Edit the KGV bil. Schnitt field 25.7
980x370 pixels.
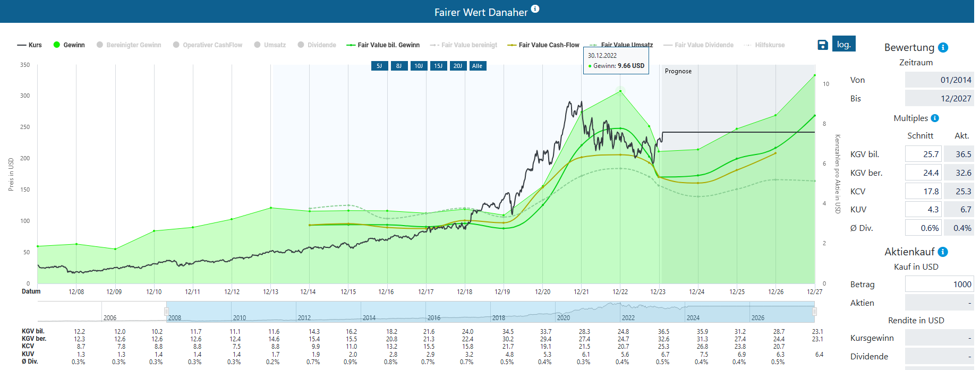(923, 154)
